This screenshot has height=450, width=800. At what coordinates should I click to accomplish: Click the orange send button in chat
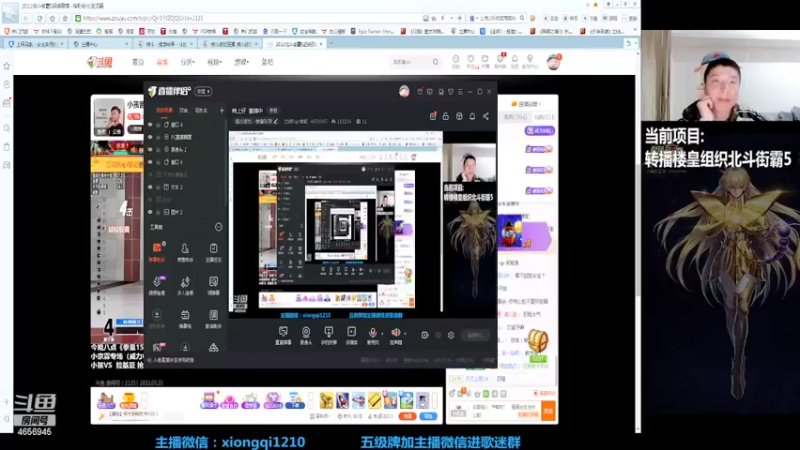(548, 411)
